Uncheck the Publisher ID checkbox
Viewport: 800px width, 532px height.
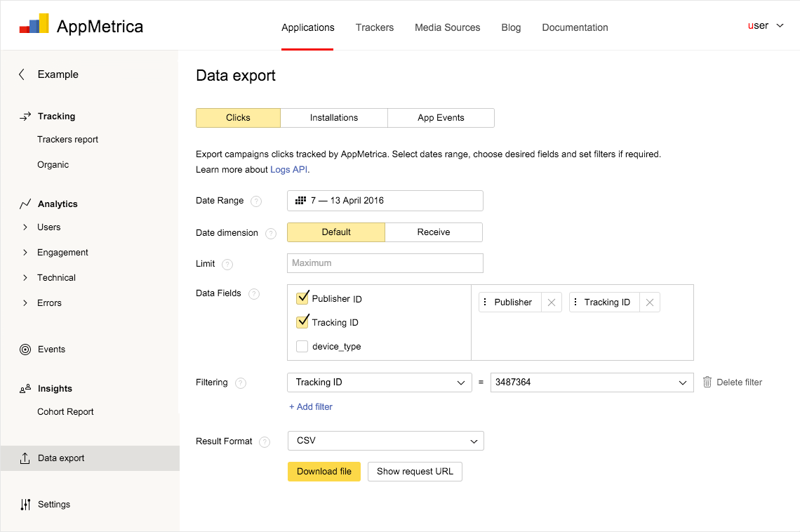tap(302, 298)
